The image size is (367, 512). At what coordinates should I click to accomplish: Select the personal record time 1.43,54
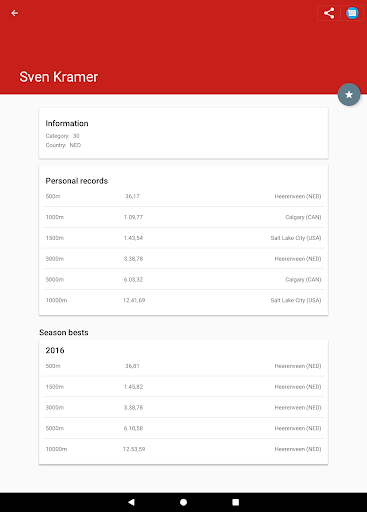point(133,238)
